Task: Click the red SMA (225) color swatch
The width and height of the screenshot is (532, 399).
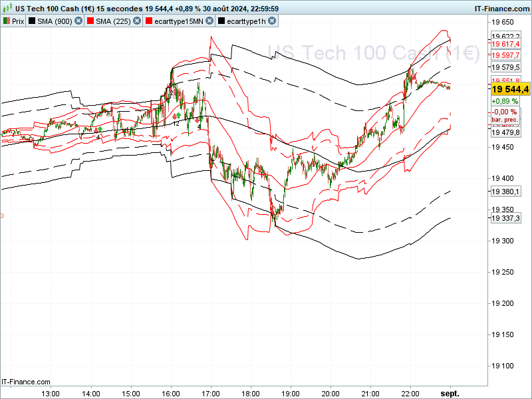Action: tap(90, 21)
